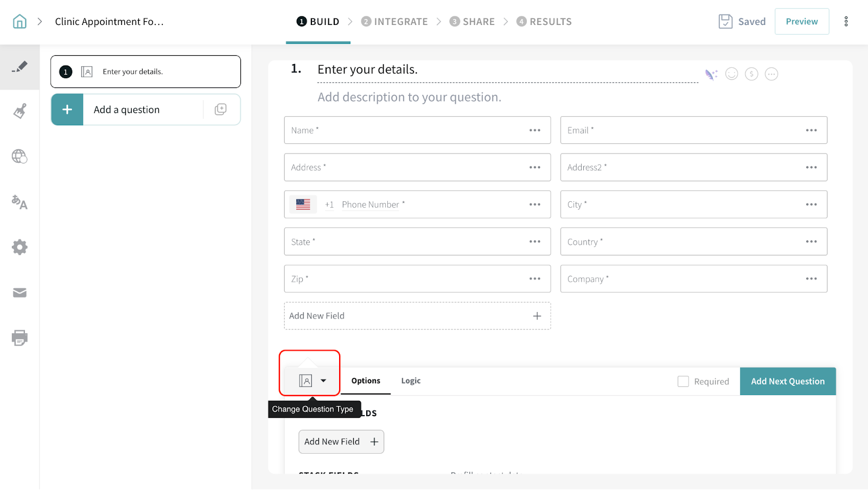The height and width of the screenshot is (490, 868).
Task: Open the design paintbrush sidebar icon
Action: [20, 111]
